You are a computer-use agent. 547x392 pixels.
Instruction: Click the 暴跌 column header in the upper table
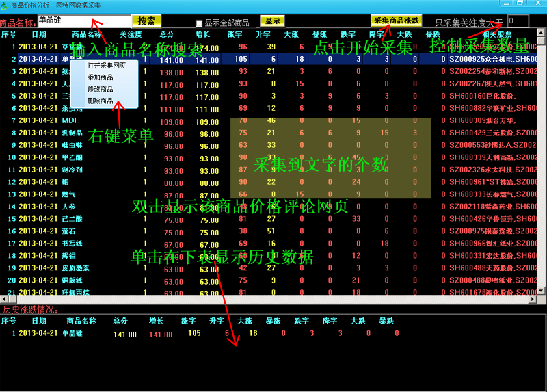[433, 34]
